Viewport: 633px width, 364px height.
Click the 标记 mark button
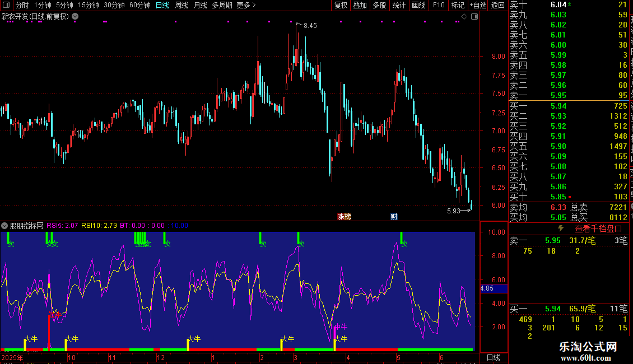pyautogui.click(x=458, y=5)
